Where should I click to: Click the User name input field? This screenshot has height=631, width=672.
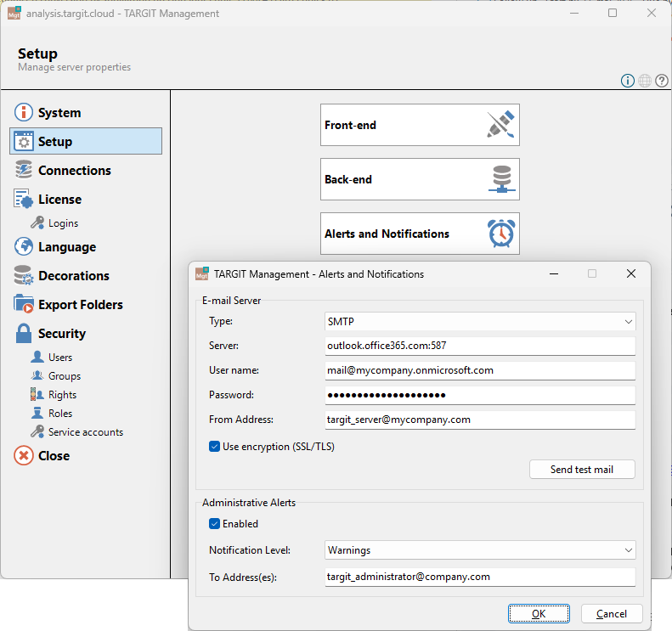[480, 370]
